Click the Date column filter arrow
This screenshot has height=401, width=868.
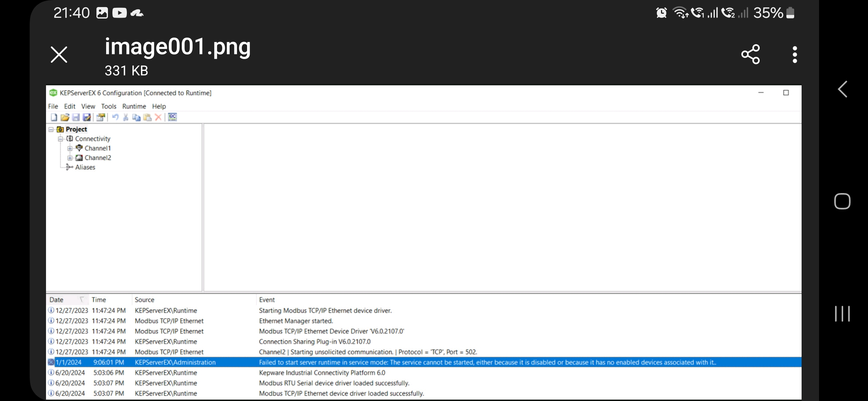82,299
